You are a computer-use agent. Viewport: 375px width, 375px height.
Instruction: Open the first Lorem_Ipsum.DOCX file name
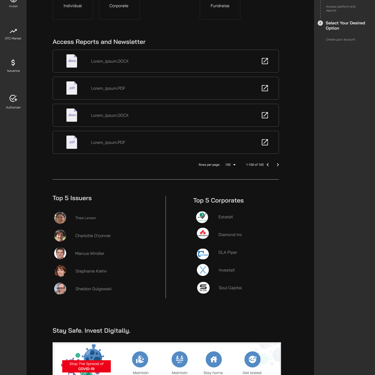coord(110,61)
